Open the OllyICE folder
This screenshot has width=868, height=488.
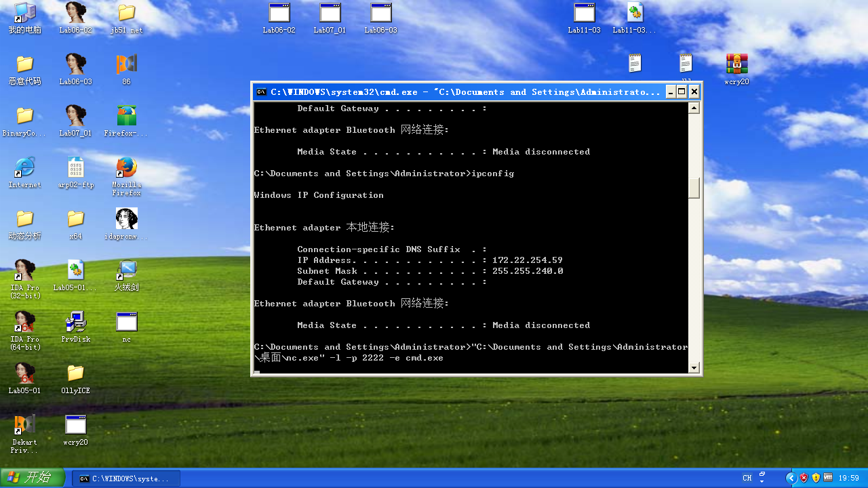[75, 379]
